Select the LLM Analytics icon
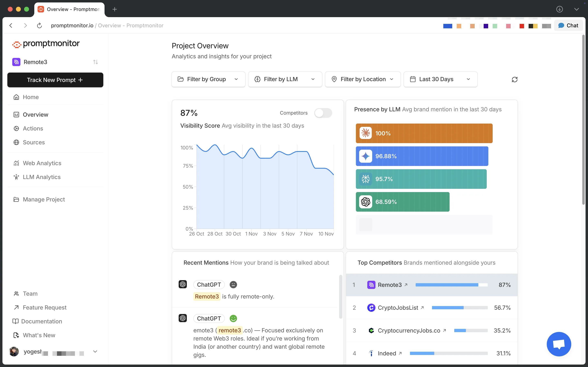 pyautogui.click(x=16, y=177)
